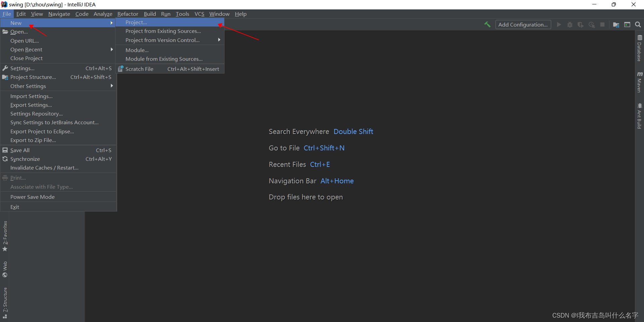Viewport: 644px width, 322px height.
Task: Toggle Power Save Mode
Action: click(58, 197)
